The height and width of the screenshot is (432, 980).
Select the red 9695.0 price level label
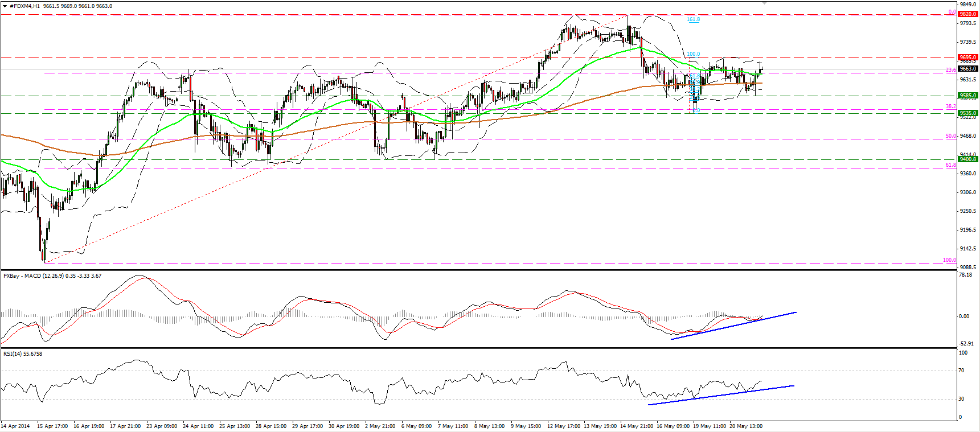click(968, 57)
